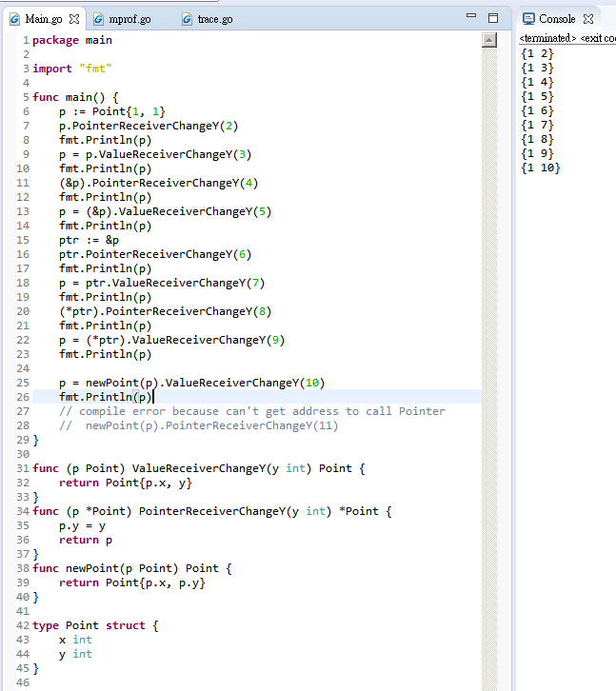This screenshot has width=616, height=691.
Task: Click the Go file icon on mprof.go tab
Action: pos(99,19)
